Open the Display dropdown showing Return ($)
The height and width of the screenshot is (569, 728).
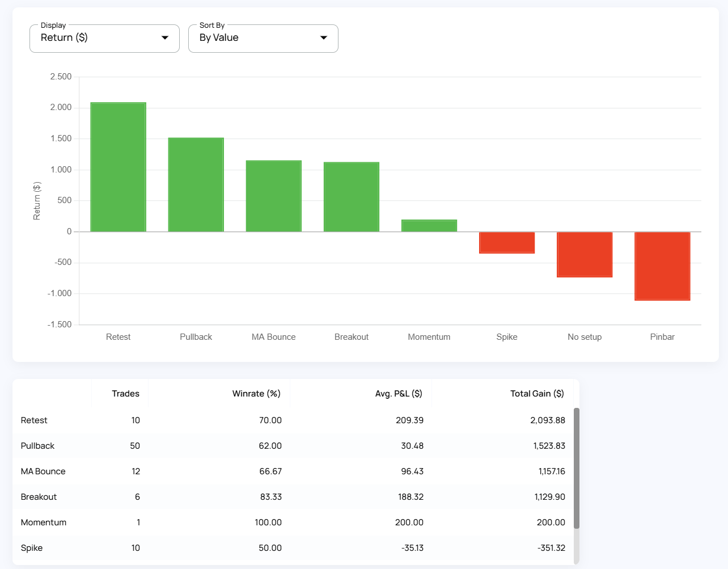[104, 38]
